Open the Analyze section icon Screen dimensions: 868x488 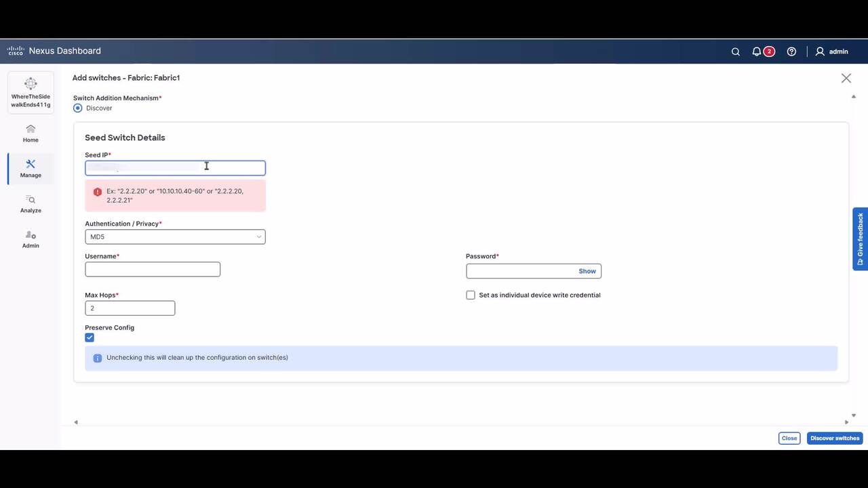(31, 199)
